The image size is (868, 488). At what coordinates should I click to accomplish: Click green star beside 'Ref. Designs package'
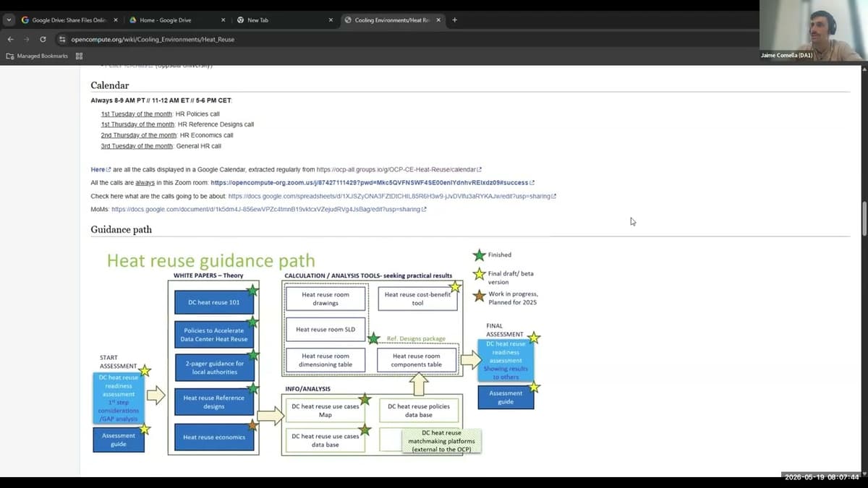[x=373, y=338]
